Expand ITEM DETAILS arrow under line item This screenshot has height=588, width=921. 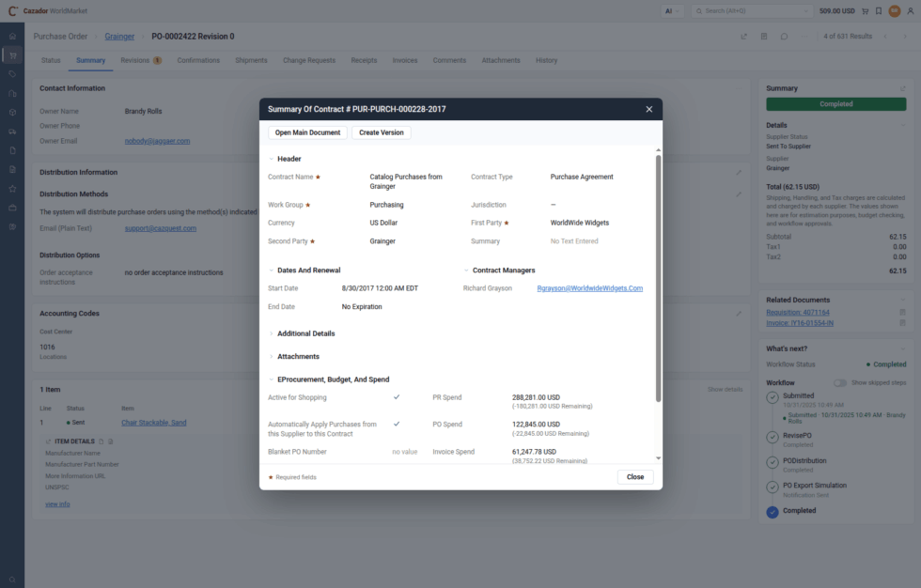pyautogui.click(x=48, y=441)
